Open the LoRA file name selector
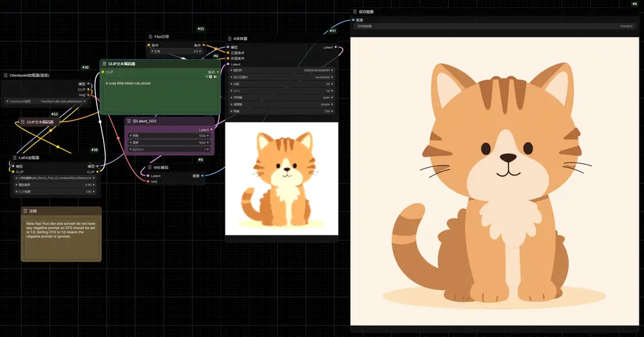 point(55,178)
